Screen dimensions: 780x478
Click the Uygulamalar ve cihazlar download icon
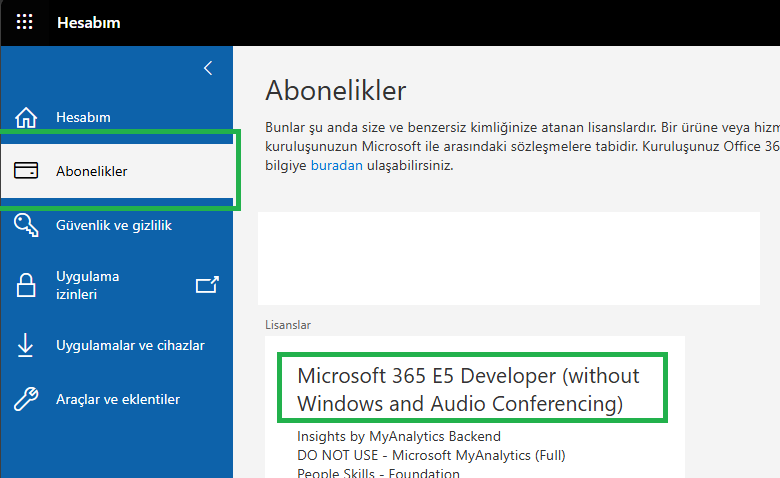point(25,345)
